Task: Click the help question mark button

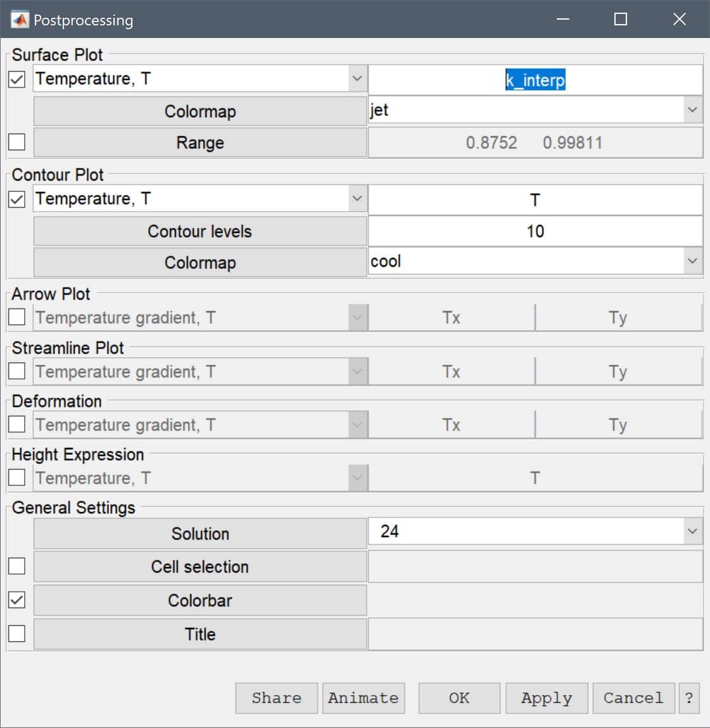Action: click(x=688, y=698)
